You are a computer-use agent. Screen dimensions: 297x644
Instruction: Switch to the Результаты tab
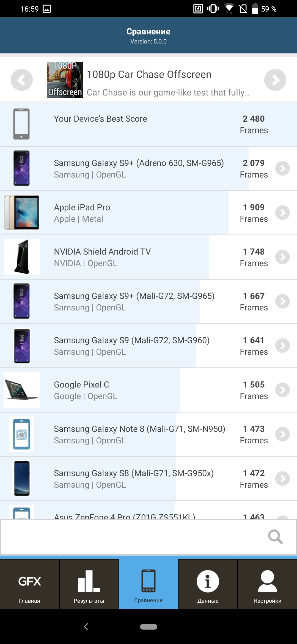89,585
